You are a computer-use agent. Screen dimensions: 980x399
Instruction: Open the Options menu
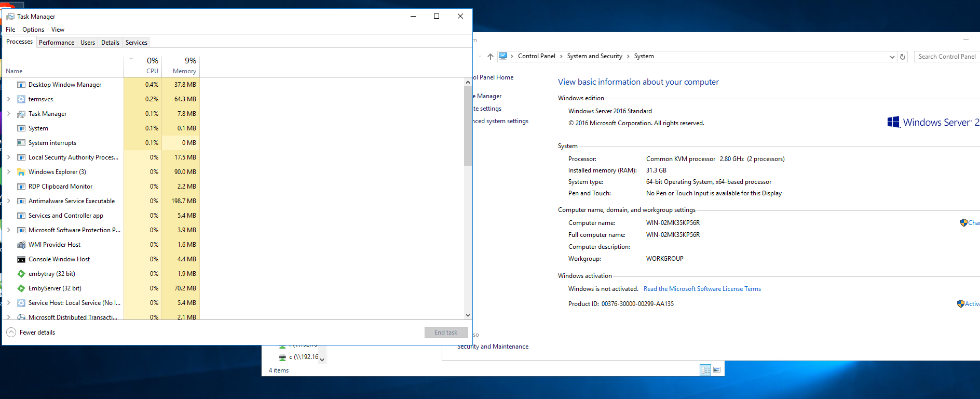coord(33,30)
